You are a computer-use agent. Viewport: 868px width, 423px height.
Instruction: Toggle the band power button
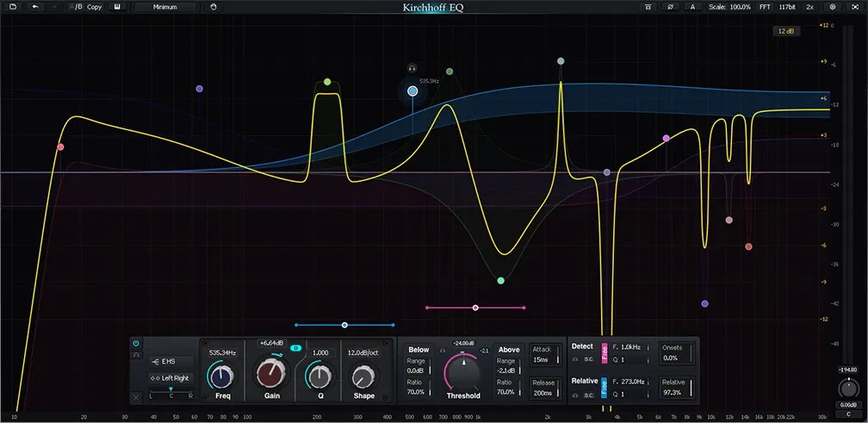(x=136, y=343)
